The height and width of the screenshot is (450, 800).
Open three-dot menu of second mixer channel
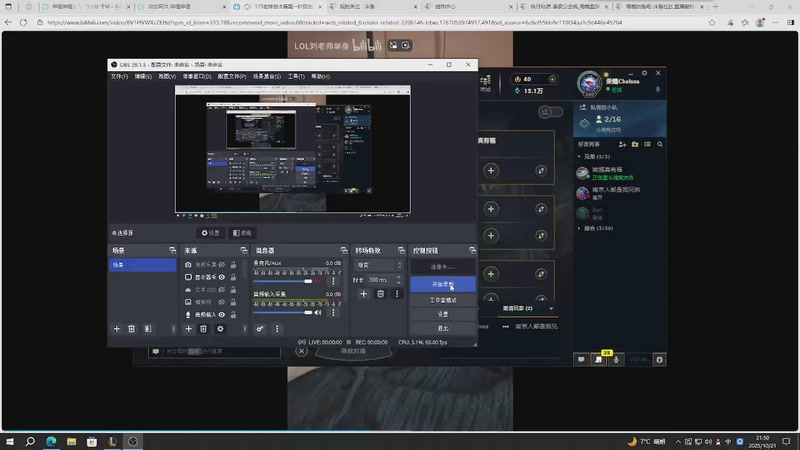click(333, 312)
